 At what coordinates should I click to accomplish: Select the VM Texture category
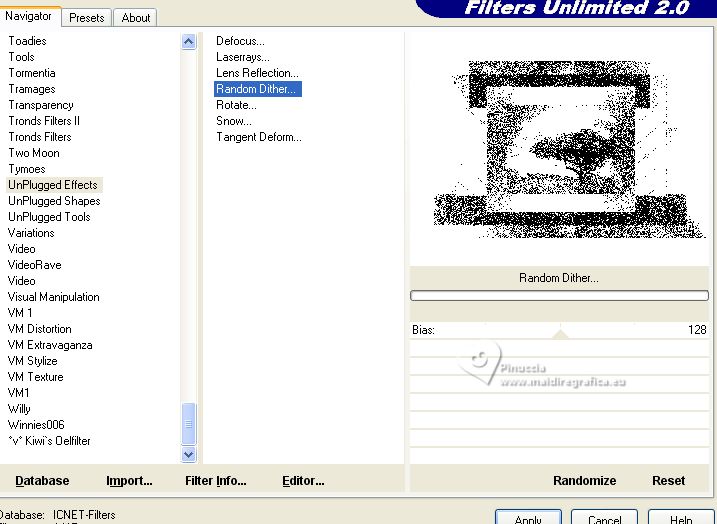tap(36, 377)
